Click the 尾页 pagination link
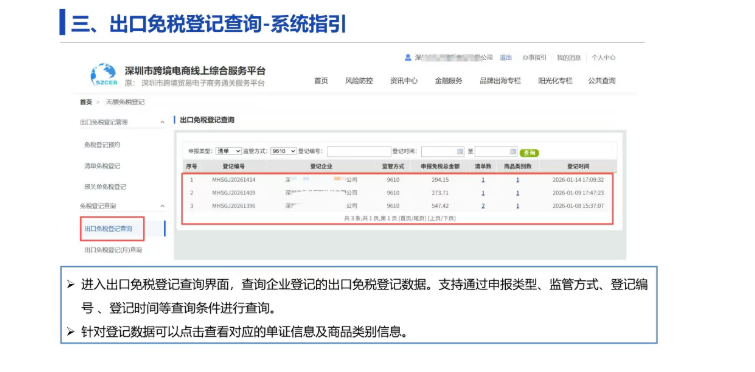755x372 pixels. [419, 218]
